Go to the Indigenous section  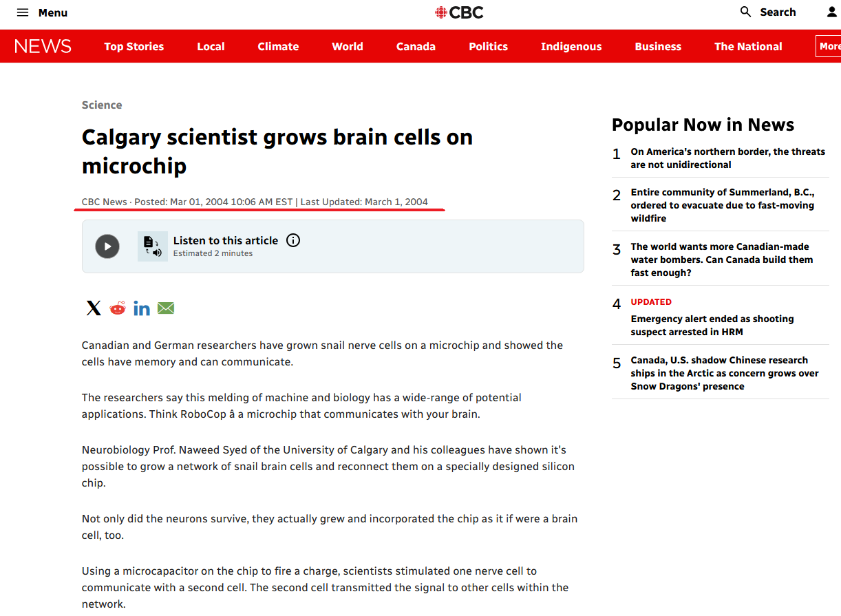pos(571,46)
